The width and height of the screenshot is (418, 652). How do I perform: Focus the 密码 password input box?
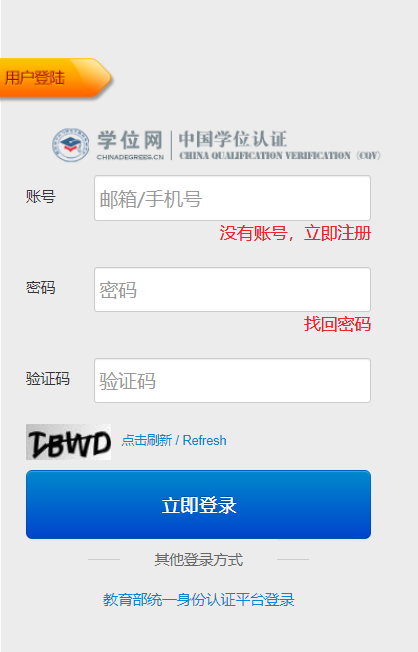(232, 289)
